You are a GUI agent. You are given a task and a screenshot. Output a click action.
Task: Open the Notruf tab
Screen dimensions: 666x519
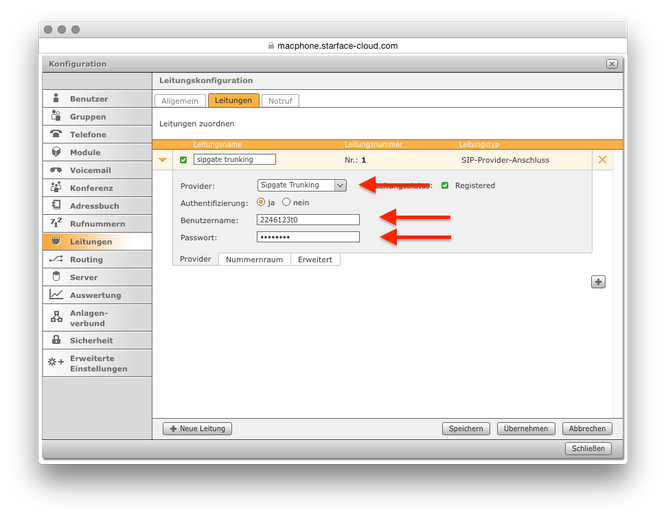point(280,101)
